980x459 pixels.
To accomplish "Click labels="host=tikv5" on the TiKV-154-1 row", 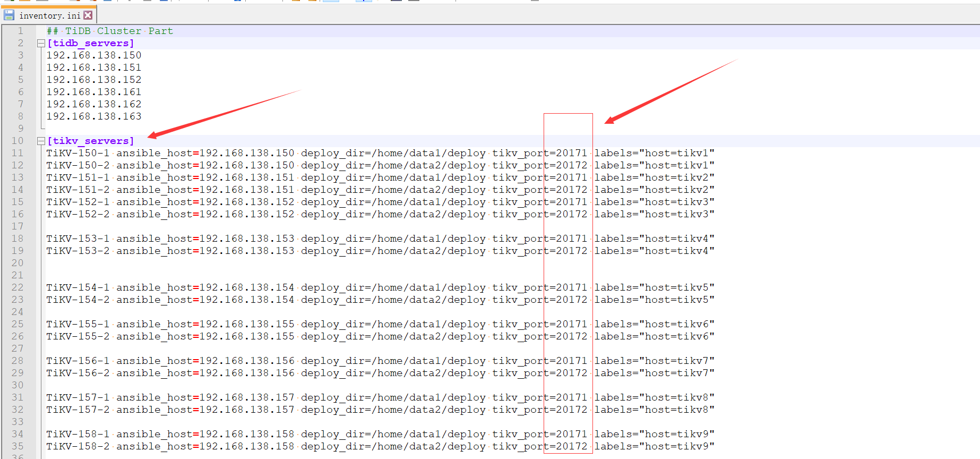I will click(655, 287).
